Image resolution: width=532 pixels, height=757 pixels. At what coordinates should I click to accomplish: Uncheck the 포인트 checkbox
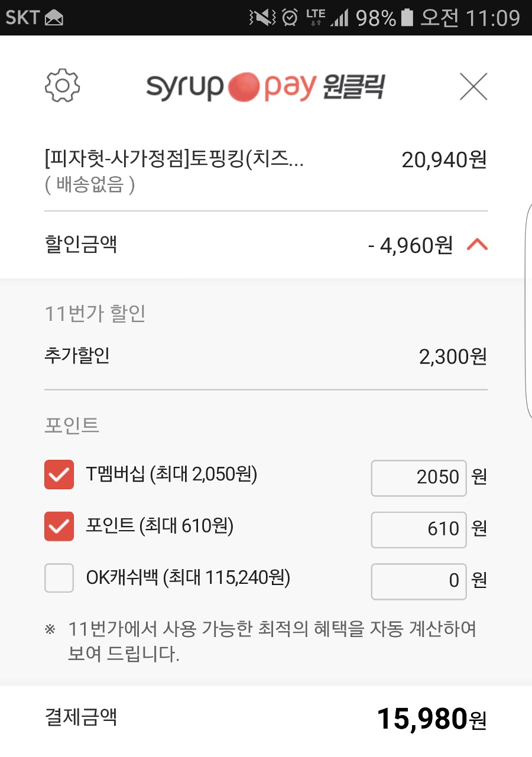[59, 527]
